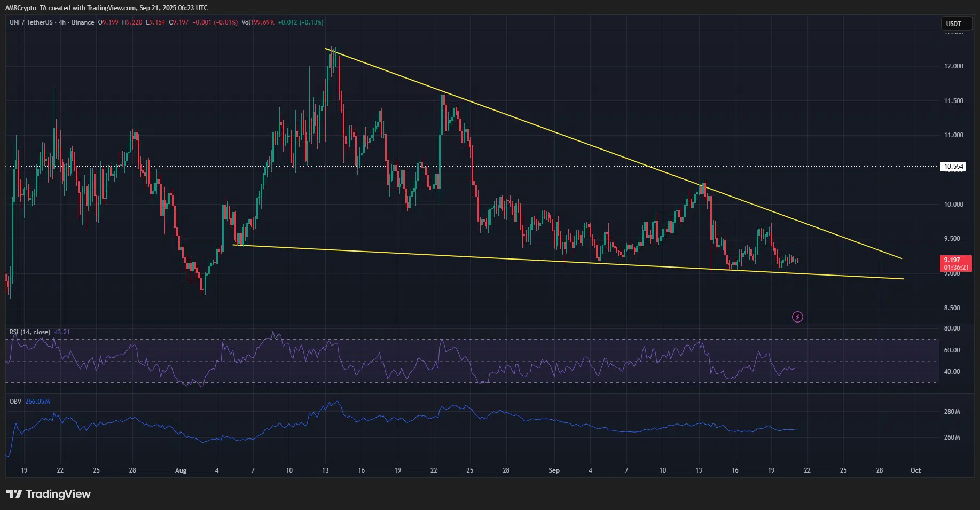Click the OBV value 266.05M
Viewport: 980px width, 510px height.
pos(37,402)
